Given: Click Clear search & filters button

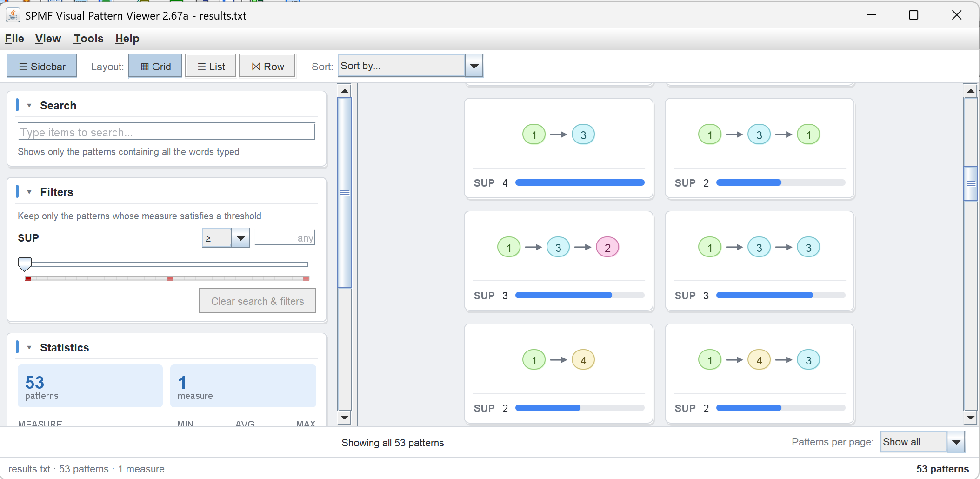Looking at the screenshot, I should tap(257, 301).
